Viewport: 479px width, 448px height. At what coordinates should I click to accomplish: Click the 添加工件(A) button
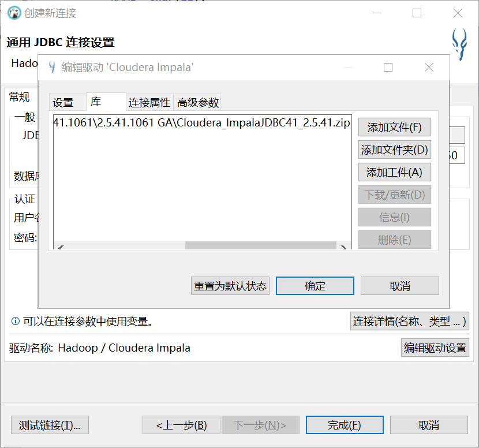[394, 172]
